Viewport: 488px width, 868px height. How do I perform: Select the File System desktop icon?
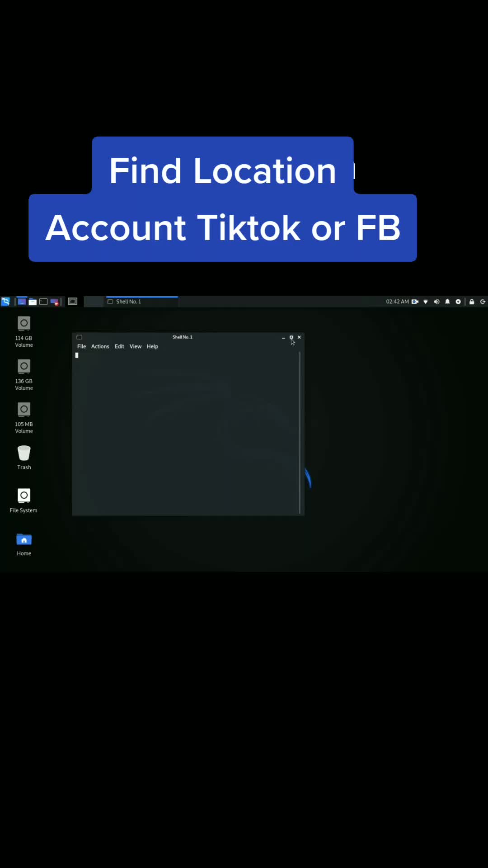(23, 500)
